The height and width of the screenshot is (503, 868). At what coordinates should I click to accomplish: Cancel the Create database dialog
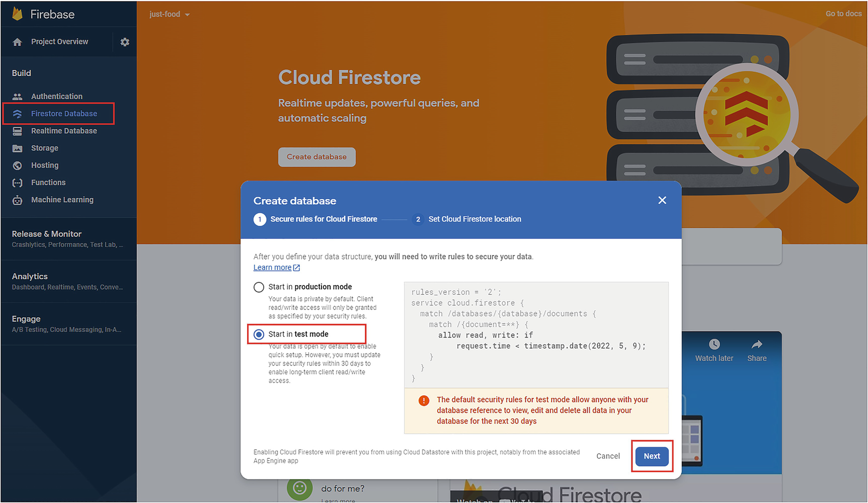click(608, 456)
